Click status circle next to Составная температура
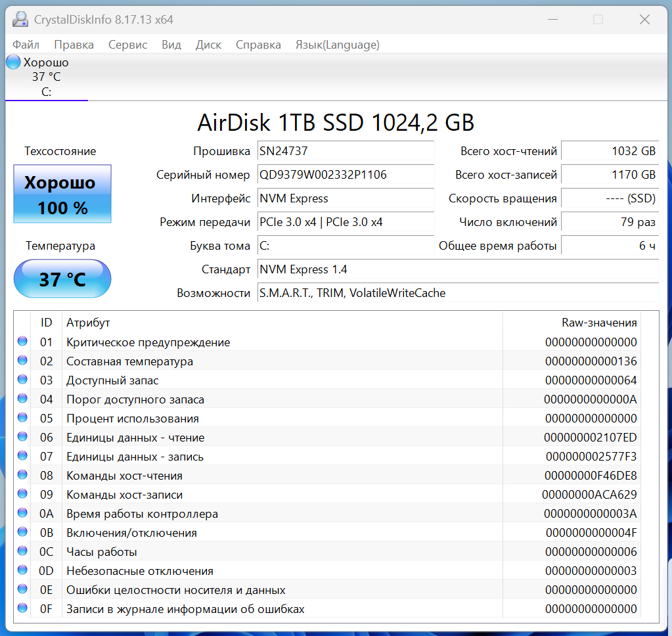Image resolution: width=672 pixels, height=636 pixels. click(22, 361)
